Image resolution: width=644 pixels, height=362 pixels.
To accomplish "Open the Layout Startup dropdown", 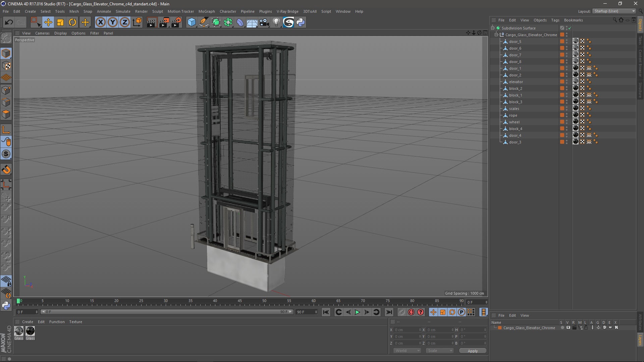I will pos(614,11).
